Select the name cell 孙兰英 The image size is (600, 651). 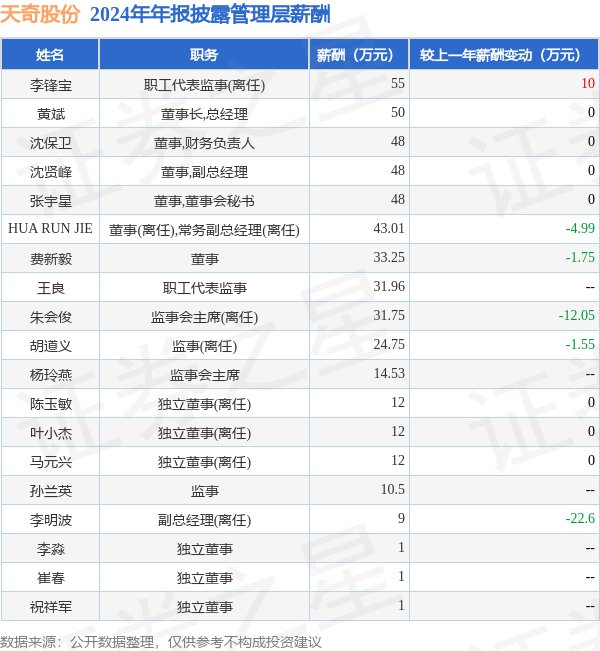pyautogui.click(x=51, y=491)
